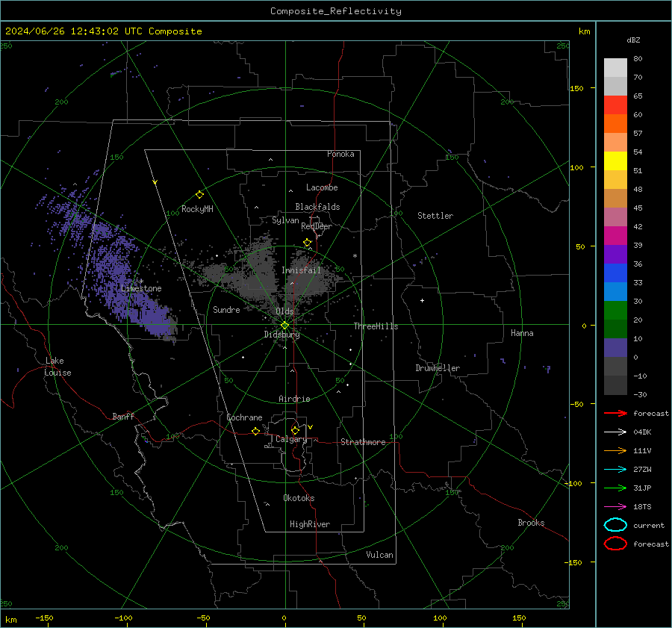
Task: Pick the bright green 30 dBZ swatch
Action: coord(615,310)
